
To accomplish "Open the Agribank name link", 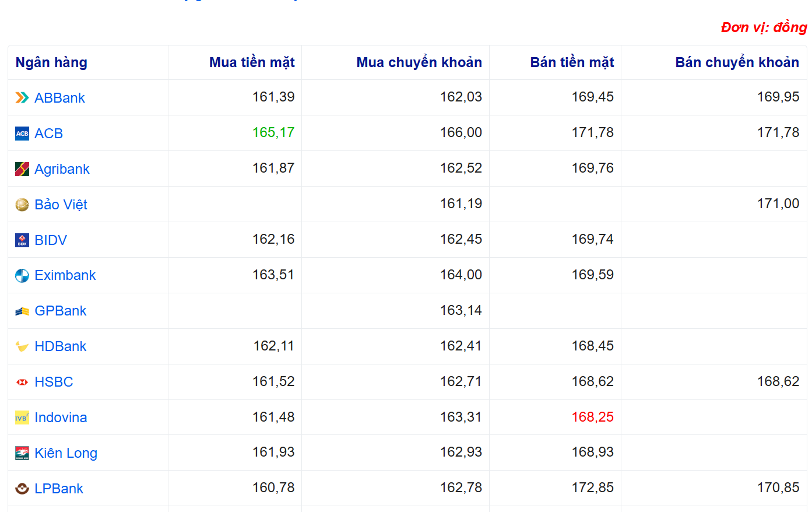I will pos(62,169).
